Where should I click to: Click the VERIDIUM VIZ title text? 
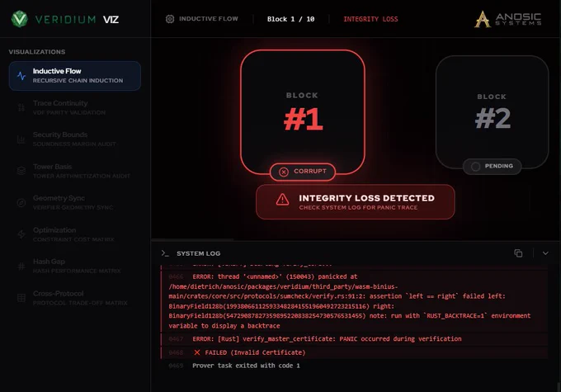(x=77, y=19)
